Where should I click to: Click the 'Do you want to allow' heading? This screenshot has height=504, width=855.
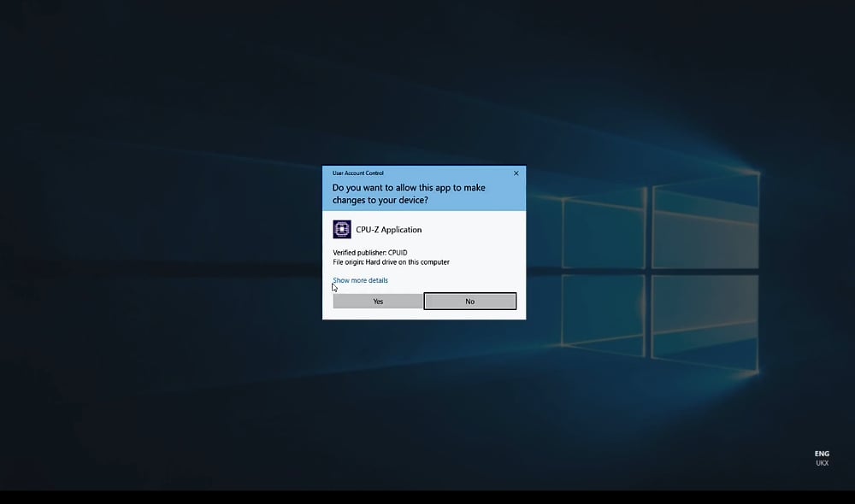click(x=409, y=193)
